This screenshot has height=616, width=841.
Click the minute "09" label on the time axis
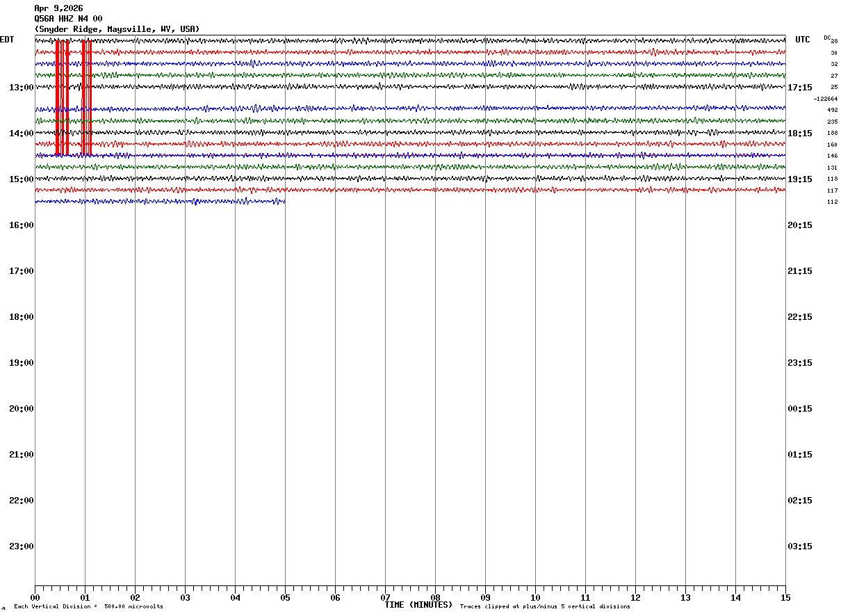coord(485,598)
